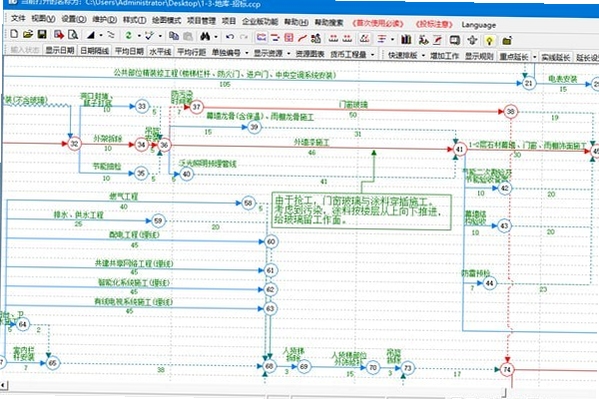This screenshot has width=599, height=399.
Task: Toggle the 重点延长 button
Action: click(x=514, y=57)
